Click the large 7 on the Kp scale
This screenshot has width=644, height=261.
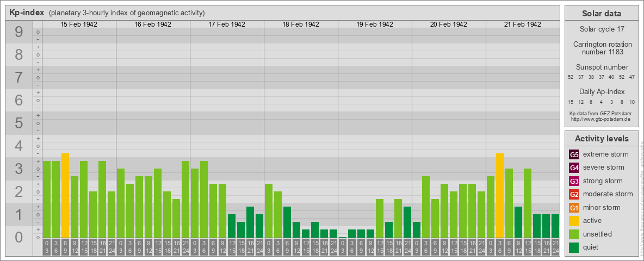(x=18, y=78)
